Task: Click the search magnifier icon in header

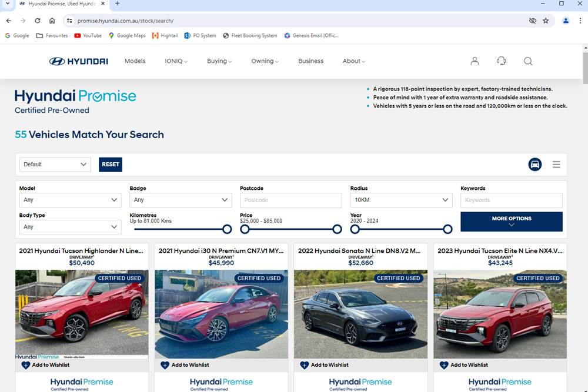Action: (528, 61)
